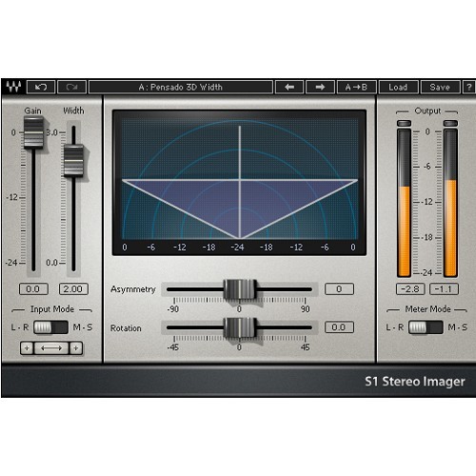Load the next preset with right arrow
This screenshot has height=476, width=476.
[320, 87]
